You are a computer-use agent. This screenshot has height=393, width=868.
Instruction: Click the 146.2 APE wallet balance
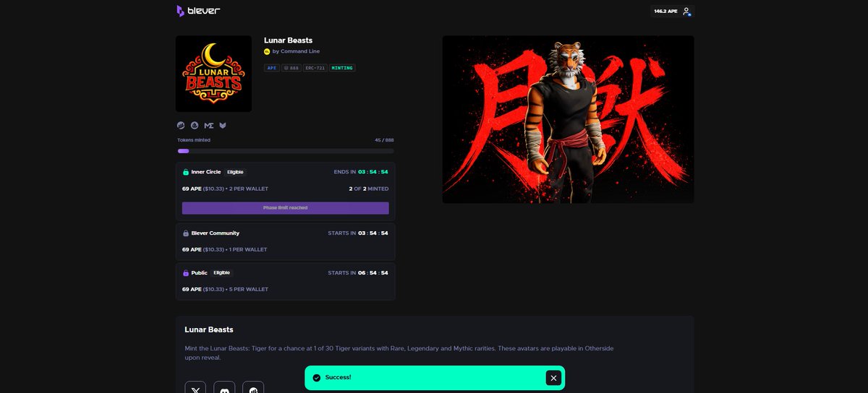pyautogui.click(x=665, y=12)
